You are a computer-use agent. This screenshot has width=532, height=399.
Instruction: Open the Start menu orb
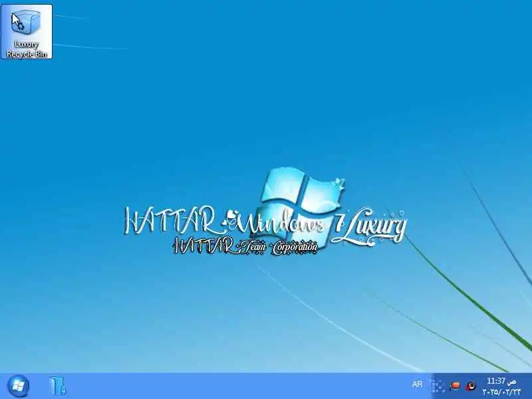tap(18, 386)
